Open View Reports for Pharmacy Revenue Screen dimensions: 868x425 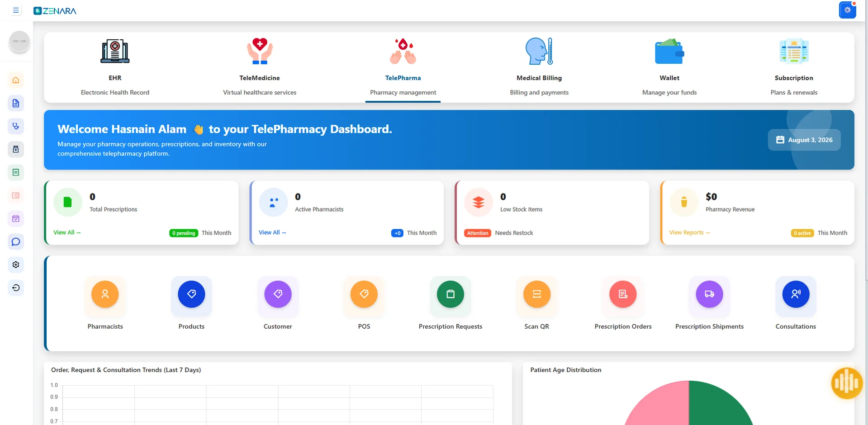click(x=690, y=232)
